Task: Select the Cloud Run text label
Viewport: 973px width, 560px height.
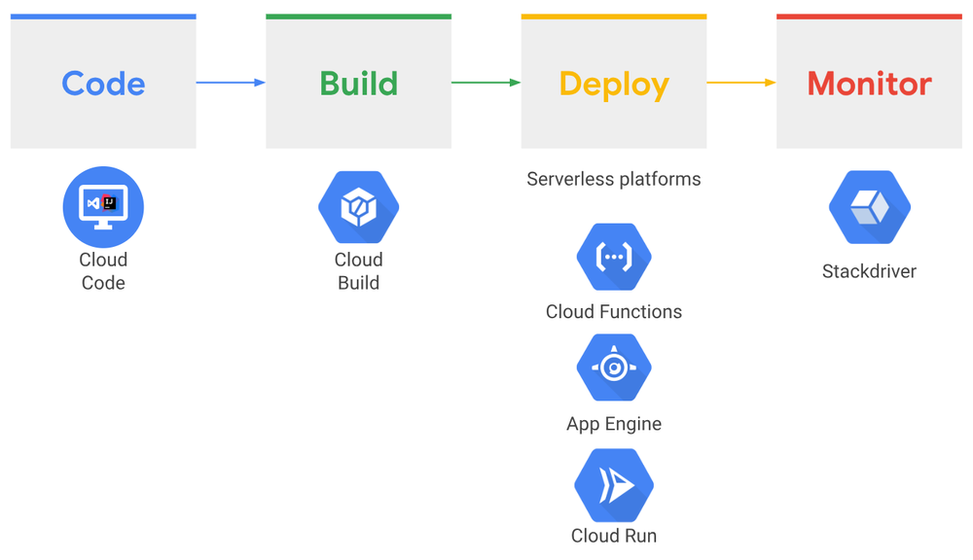Action: click(x=614, y=535)
